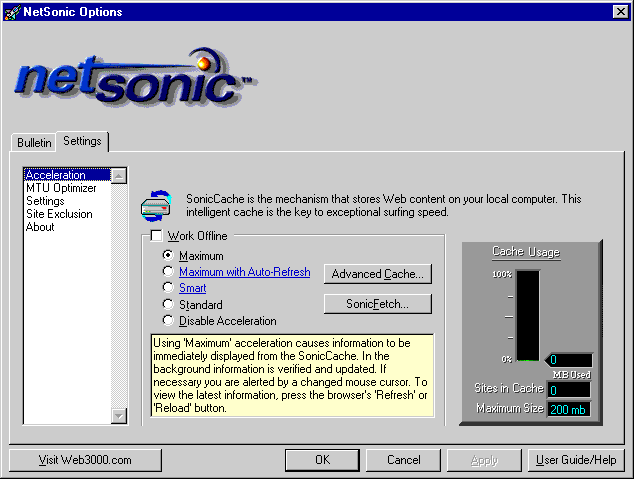Open the Settings tab
The height and width of the screenshot is (479, 634).
tap(82, 141)
